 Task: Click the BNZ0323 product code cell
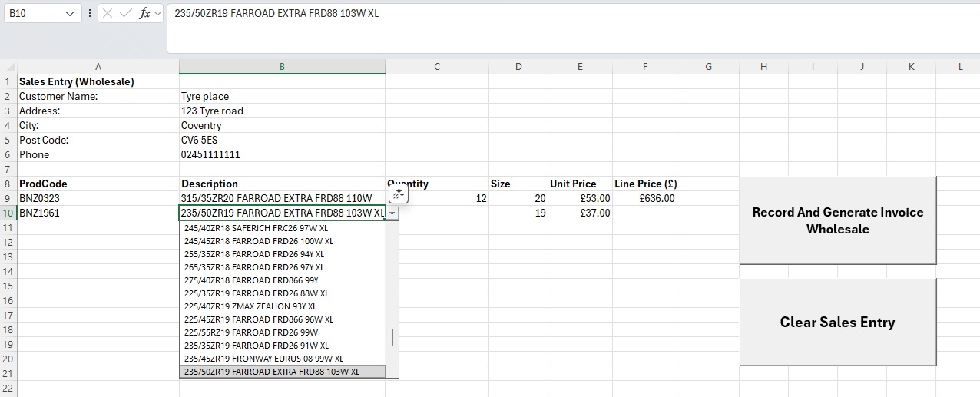point(98,198)
